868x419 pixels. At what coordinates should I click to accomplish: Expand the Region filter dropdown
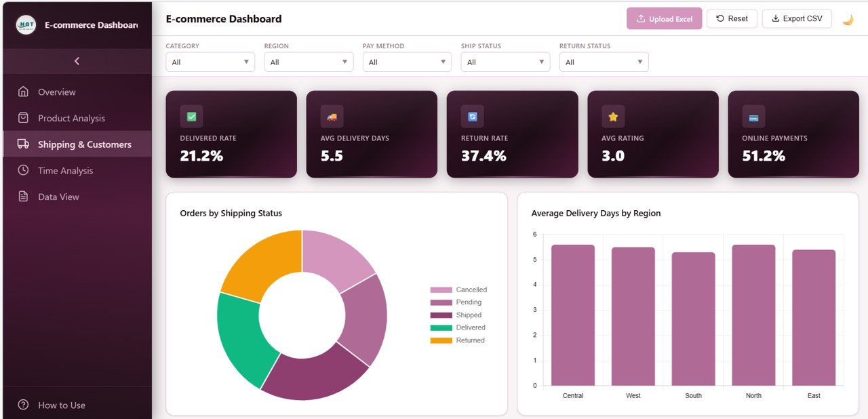(309, 62)
